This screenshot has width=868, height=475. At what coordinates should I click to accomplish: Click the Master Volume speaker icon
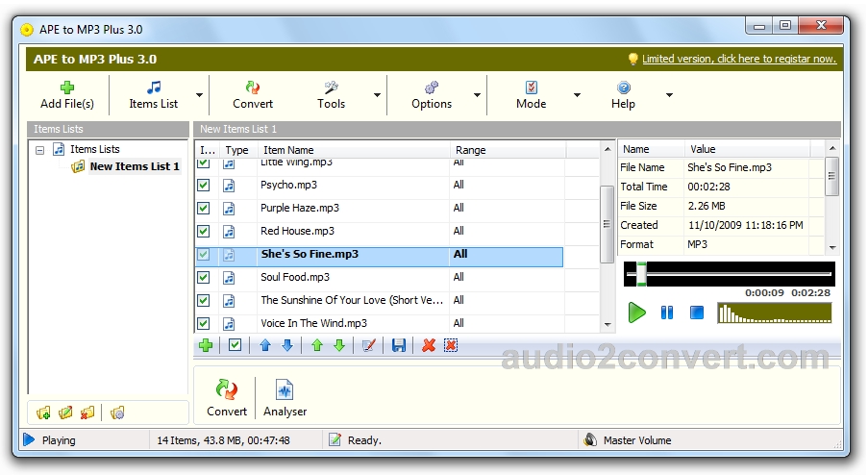point(590,440)
